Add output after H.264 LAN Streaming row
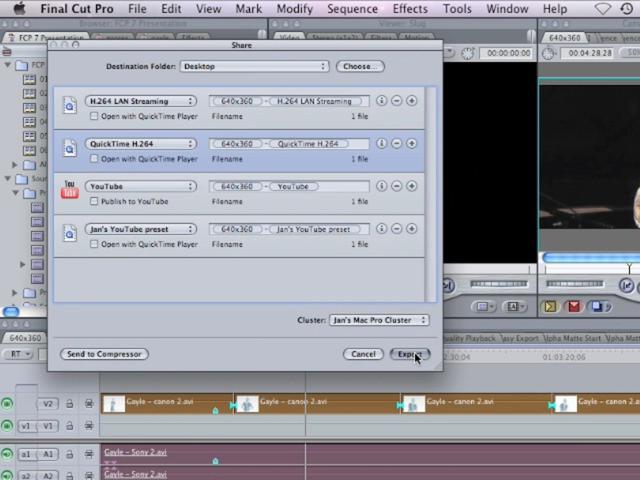This screenshot has height=480, width=640. (x=411, y=100)
